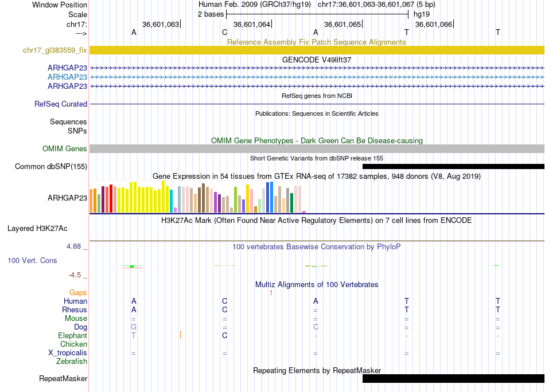Screen dimensions: 545x392
Task: Click the 4.88 PhyloP upper scale value
Action: pyautogui.click(x=73, y=246)
